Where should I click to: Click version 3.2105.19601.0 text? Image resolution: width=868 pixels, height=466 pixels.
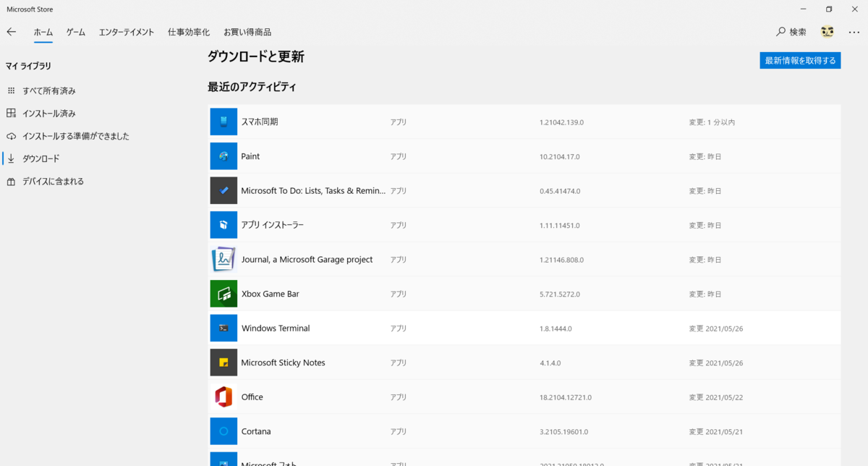(563, 432)
